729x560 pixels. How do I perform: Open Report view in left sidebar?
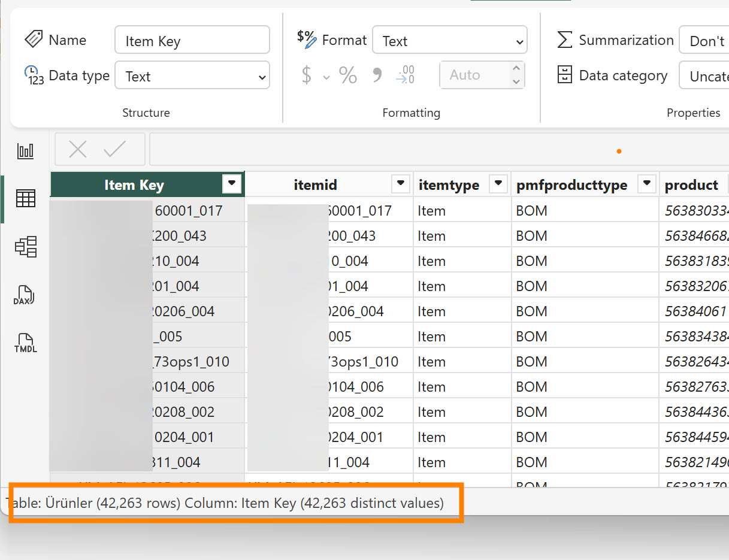click(26, 151)
